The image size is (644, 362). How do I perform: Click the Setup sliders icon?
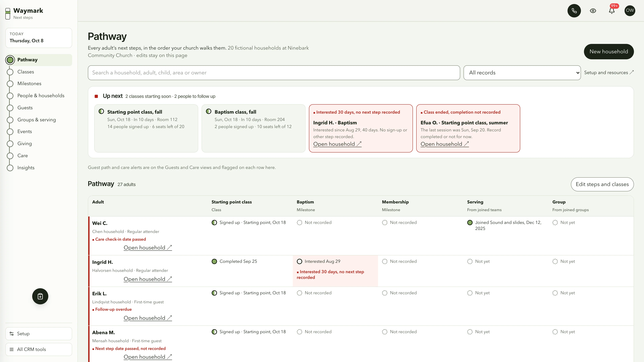tap(12, 334)
